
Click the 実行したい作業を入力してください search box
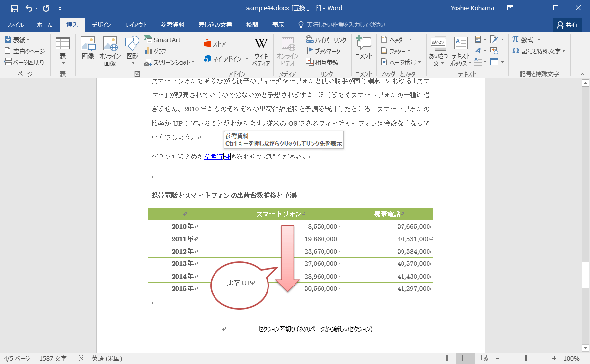coord(342,25)
